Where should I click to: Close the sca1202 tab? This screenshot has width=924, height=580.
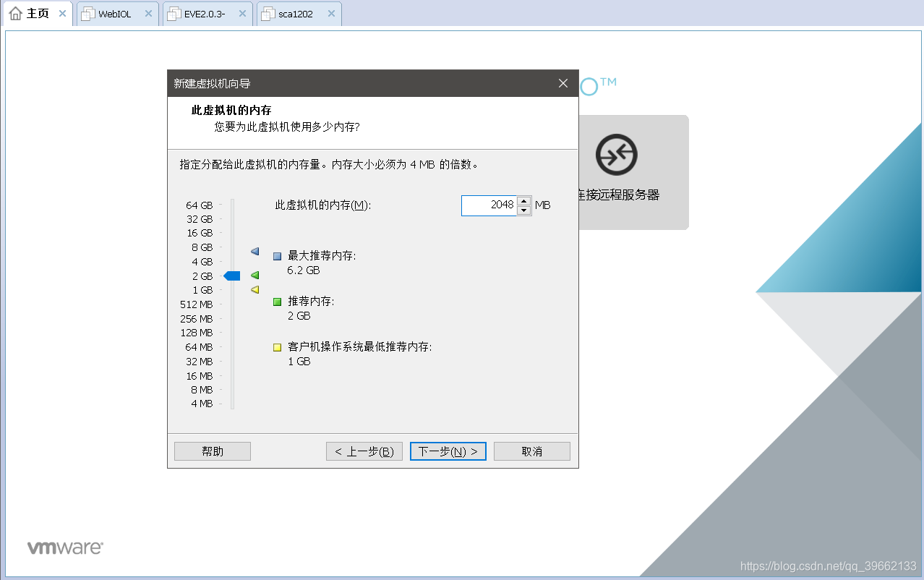[x=331, y=14]
